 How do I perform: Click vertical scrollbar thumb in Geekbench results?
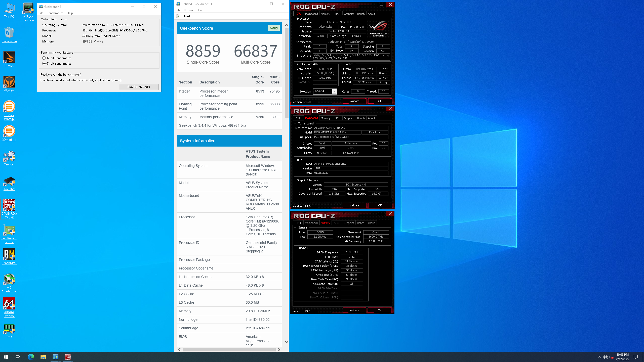point(287,73)
